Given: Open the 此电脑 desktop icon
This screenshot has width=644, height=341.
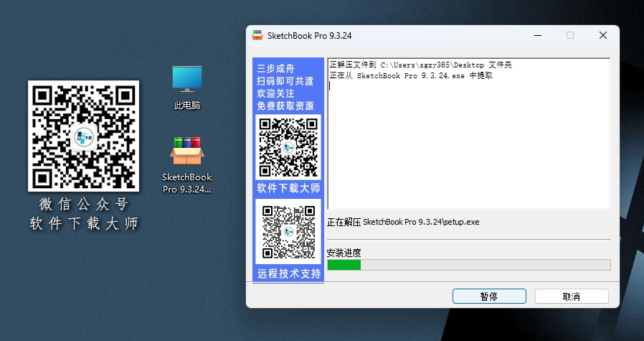Looking at the screenshot, I should coord(187,88).
